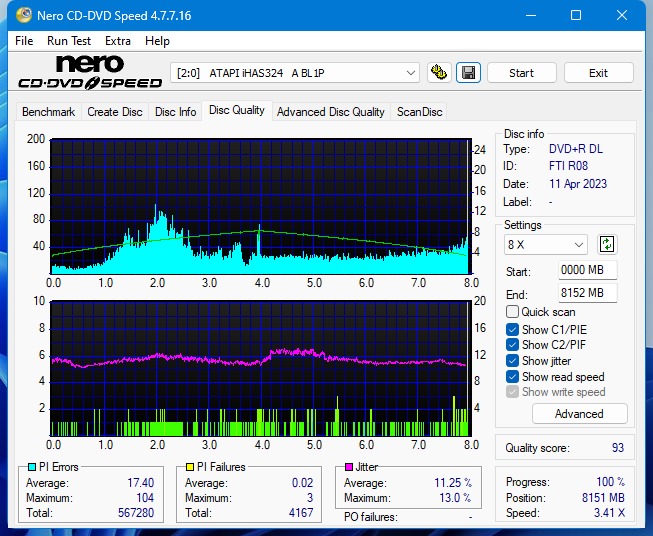Click the disc options icon beside drive dropdown
This screenshot has width=653, height=536.
tap(439, 73)
